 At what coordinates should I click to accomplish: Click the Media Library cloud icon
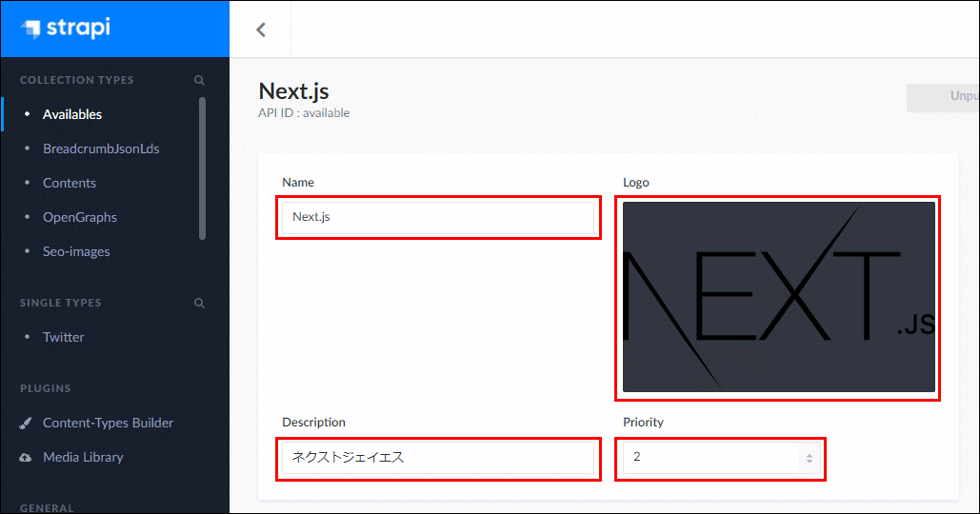coord(25,457)
